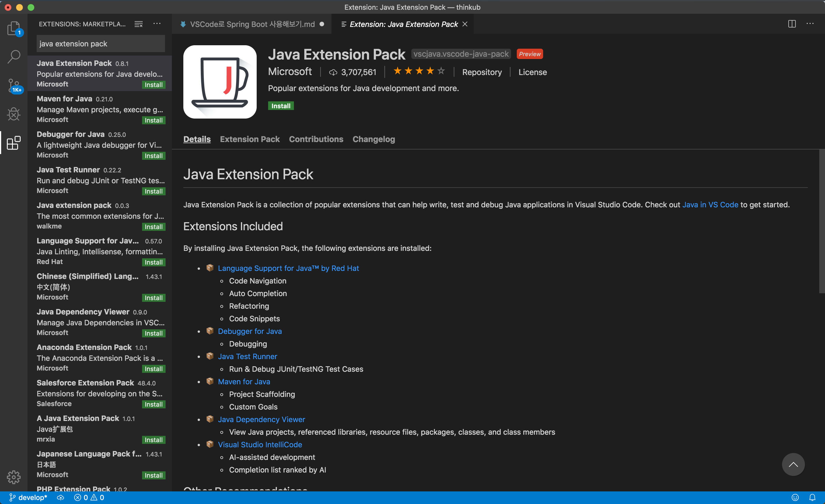Install Java Extension Pack 0.8.1 from list
Screen dimensions: 825x504
coord(154,85)
